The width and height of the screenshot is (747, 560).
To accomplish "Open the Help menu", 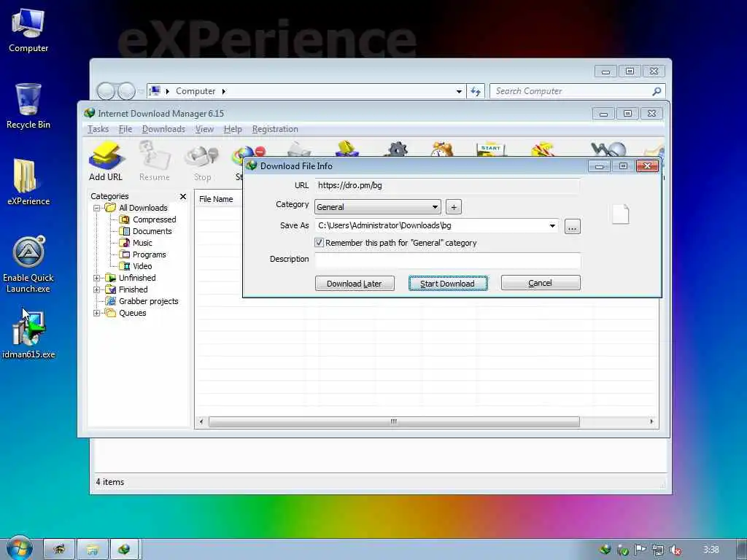I will (233, 129).
